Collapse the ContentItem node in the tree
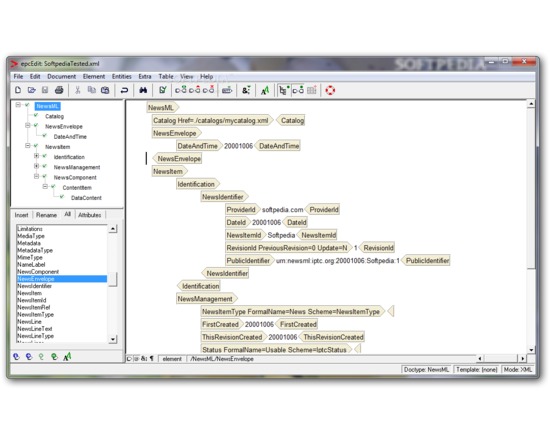Viewport: 550px width, 440px height. coord(45,186)
